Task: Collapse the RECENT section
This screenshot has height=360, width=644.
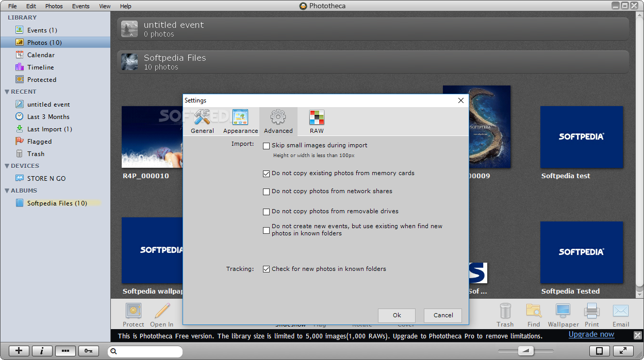Action: [7, 92]
